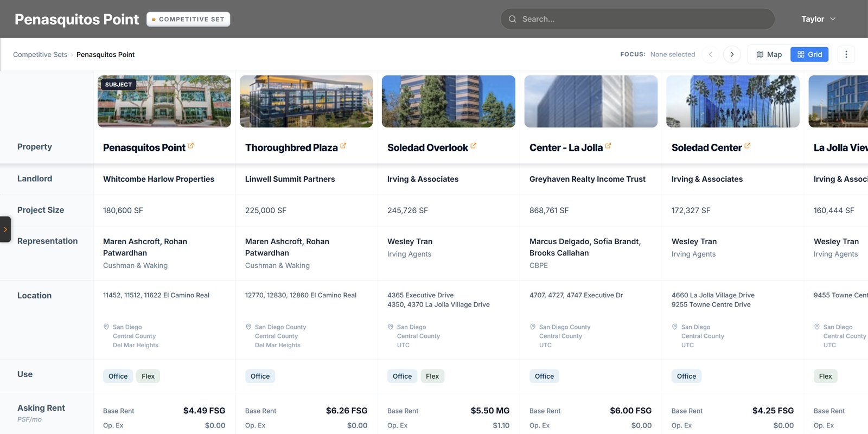Click location pin under Soledad Overlook
868x434 pixels.
[x=391, y=327]
